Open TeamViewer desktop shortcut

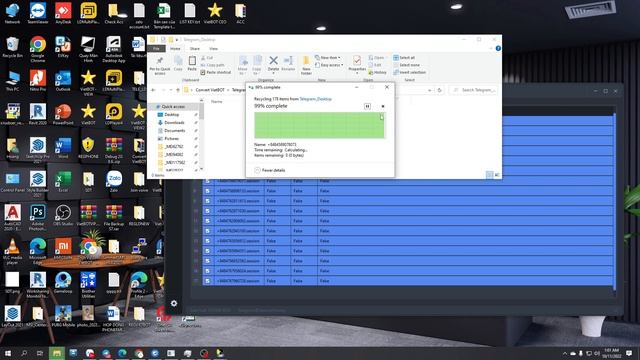coord(38,13)
